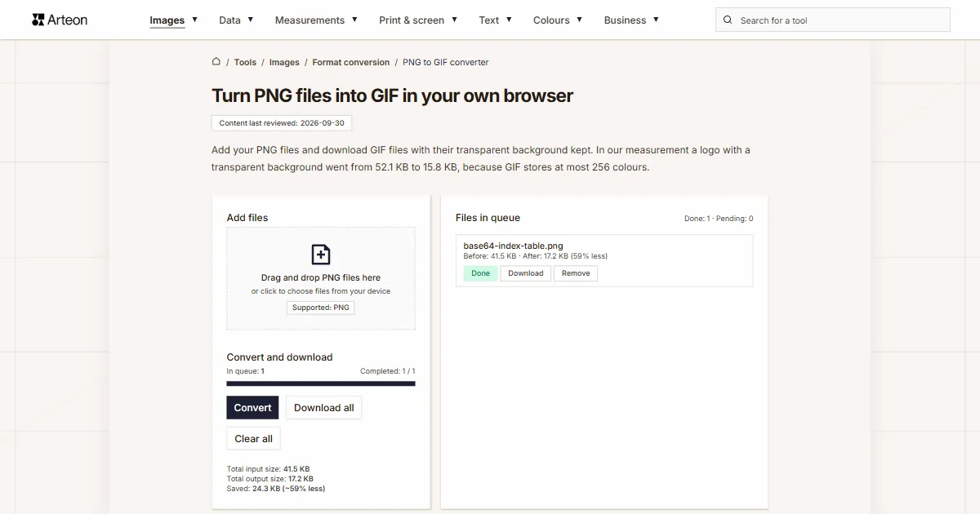980x514 pixels.
Task: Remove base64-index-table.png from queue
Action: click(576, 273)
